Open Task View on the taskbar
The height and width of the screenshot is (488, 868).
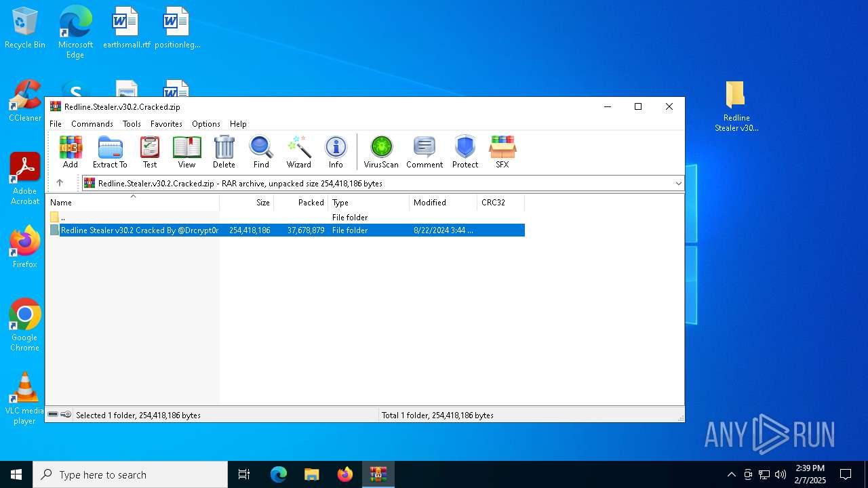[x=244, y=474]
